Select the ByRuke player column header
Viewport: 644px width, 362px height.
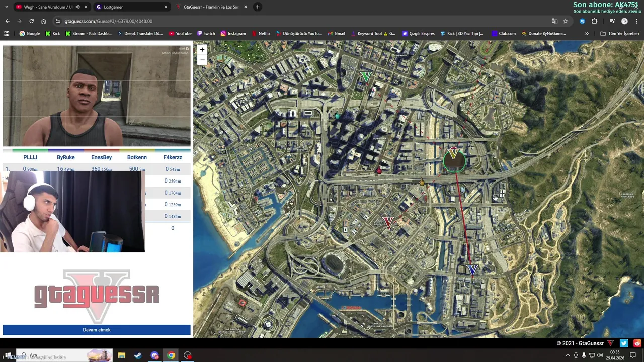pos(66,157)
